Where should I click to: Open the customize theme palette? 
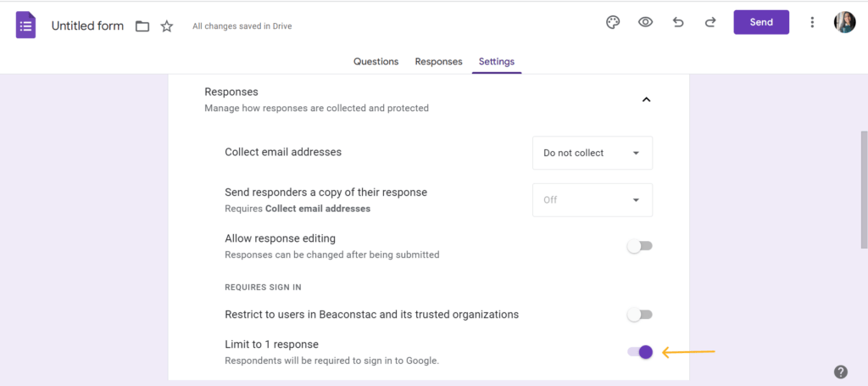pos(613,23)
